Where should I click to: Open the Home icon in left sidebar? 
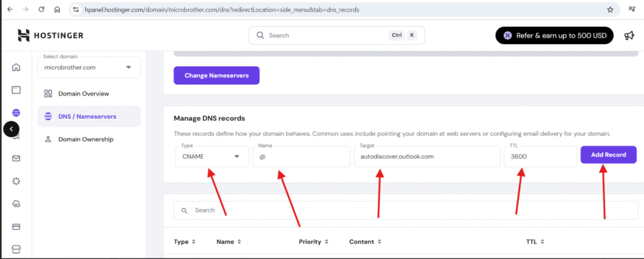click(x=16, y=67)
